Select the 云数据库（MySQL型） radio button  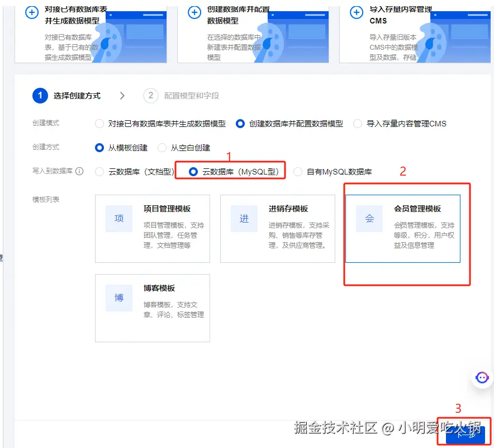[x=192, y=171]
